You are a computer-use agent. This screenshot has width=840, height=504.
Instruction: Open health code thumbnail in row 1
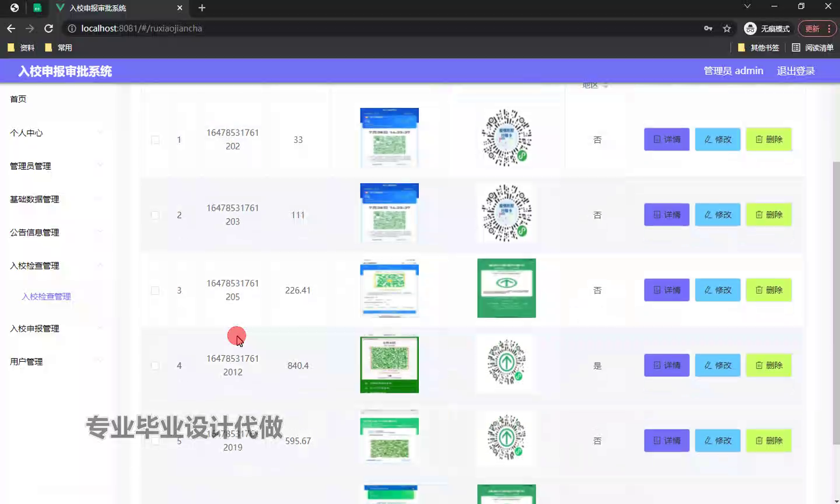tap(389, 138)
